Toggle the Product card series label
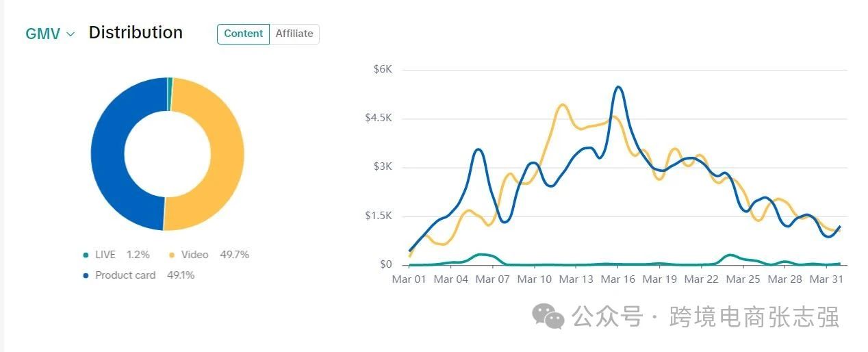This screenshot has width=868, height=352. (x=125, y=275)
